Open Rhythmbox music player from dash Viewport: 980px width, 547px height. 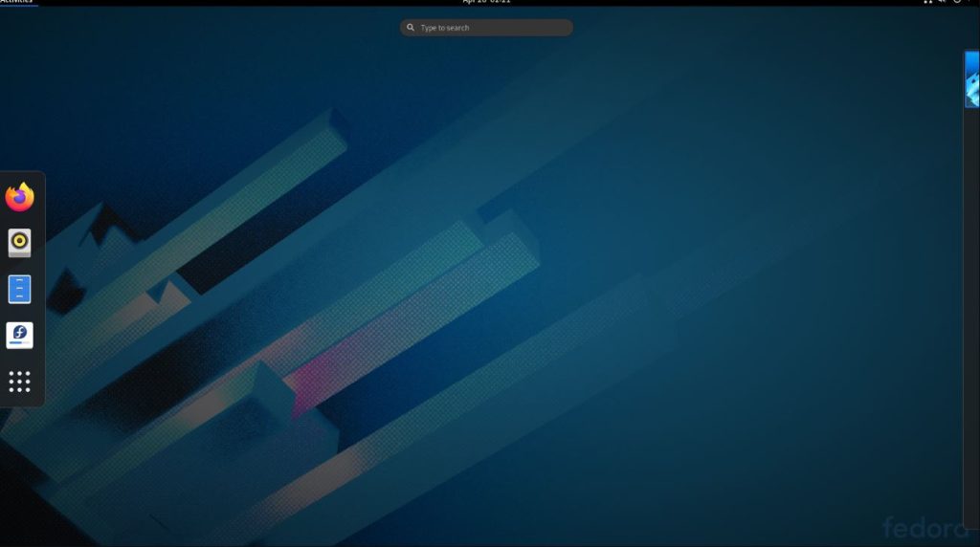coord(19,243)
